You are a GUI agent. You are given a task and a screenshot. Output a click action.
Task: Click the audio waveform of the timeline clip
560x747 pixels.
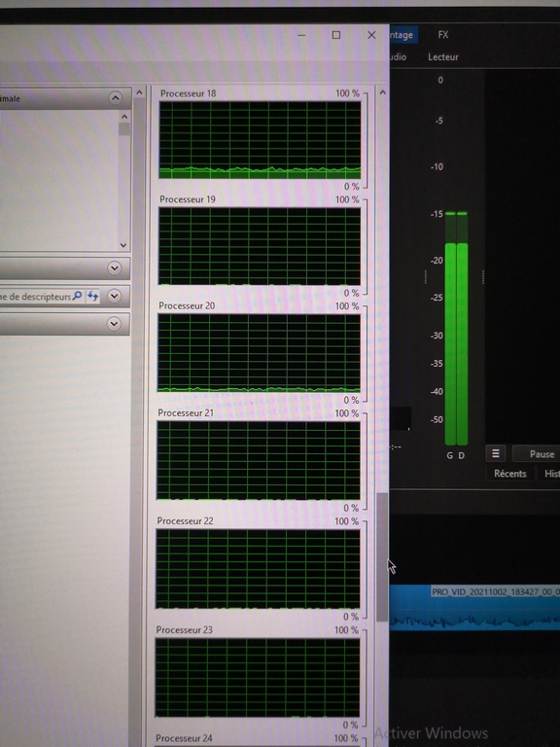474,622
